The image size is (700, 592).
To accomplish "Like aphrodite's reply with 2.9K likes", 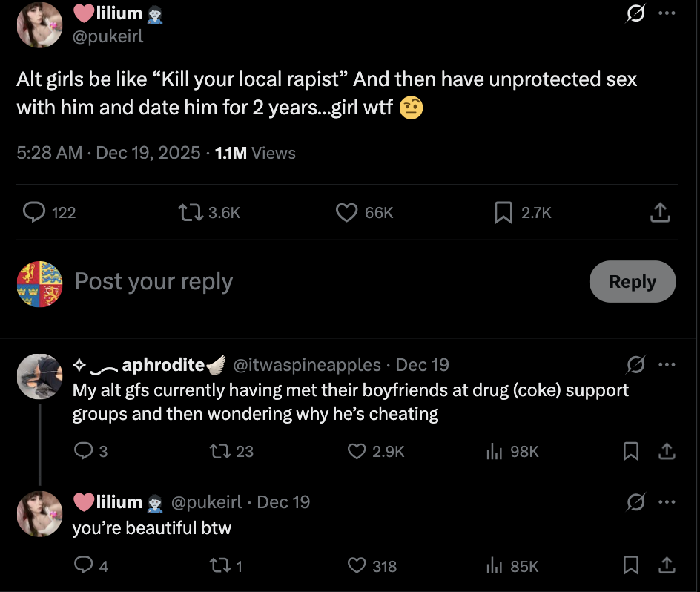I will [358, 451].
